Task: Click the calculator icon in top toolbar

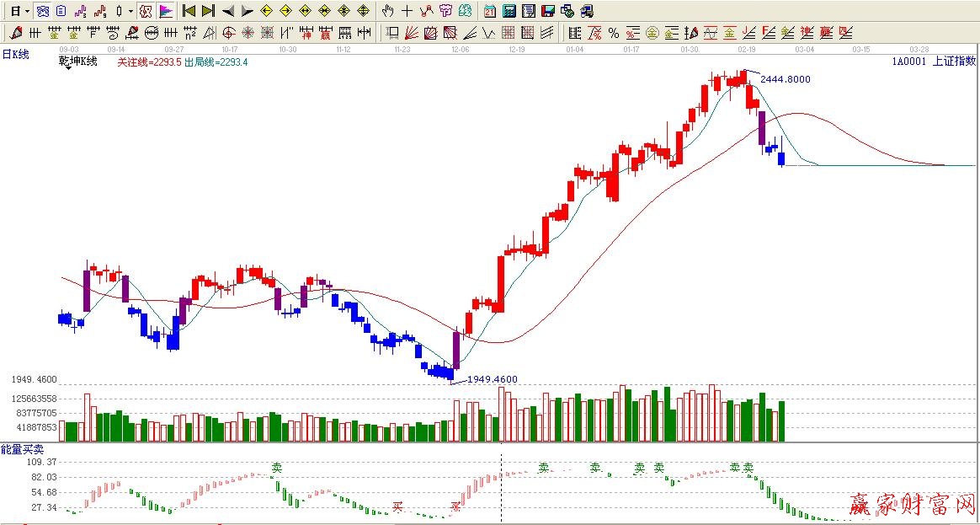Action: click(x=509, y=11)
